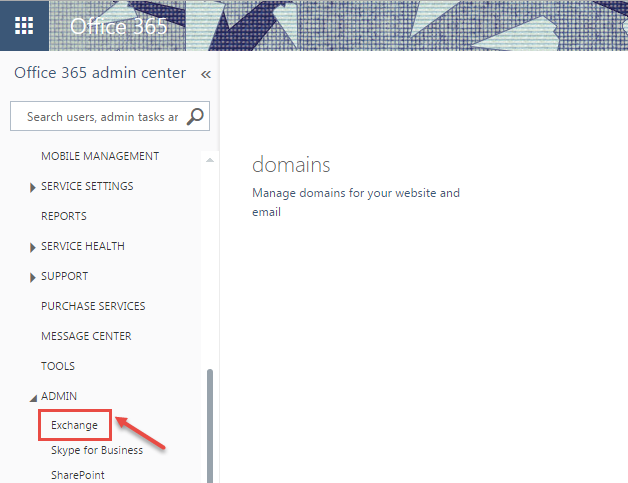The height and width of the screenshot is (483, 628).
Task: Click scroll-up arrow of navigation scrollbar
Action: [x=210, y=160]
